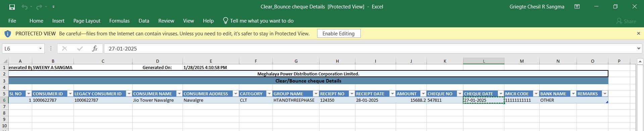Click the CLT category cell
Image resolution: width=644 pixels, height=131 pixels.
256,100
